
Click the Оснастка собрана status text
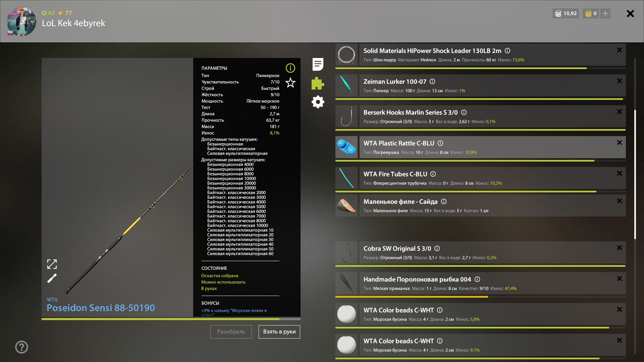[220, 276]
